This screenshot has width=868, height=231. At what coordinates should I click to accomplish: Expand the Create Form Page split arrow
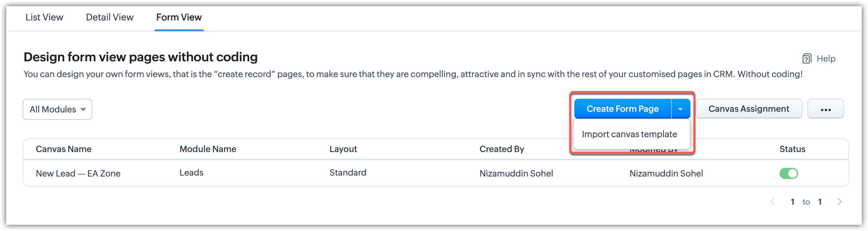click(680, 109)
